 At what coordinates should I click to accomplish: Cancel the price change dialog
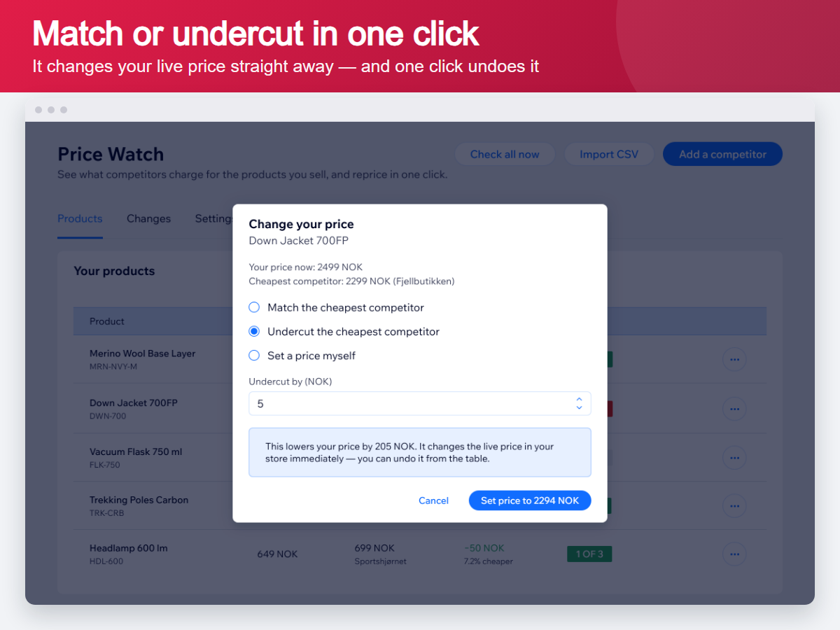coord(433,500)
